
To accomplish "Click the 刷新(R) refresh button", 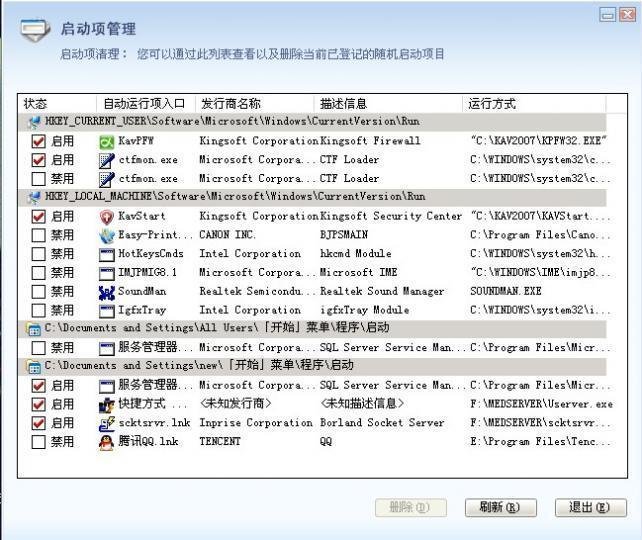I will pos(500,508).
